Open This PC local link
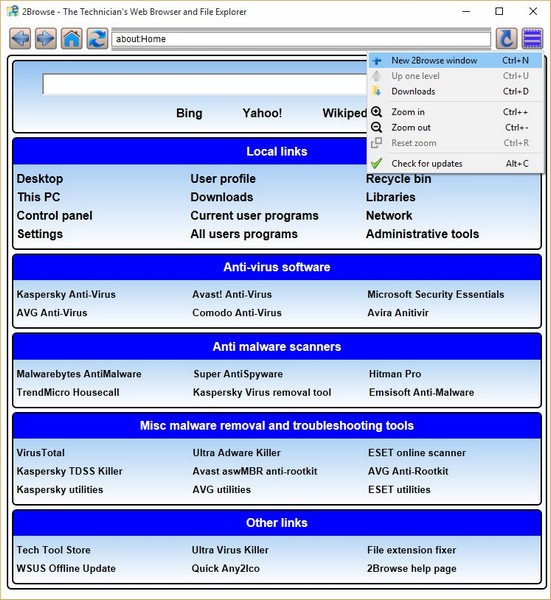This screenshot has height=600, width=551. tap(39, 197)
